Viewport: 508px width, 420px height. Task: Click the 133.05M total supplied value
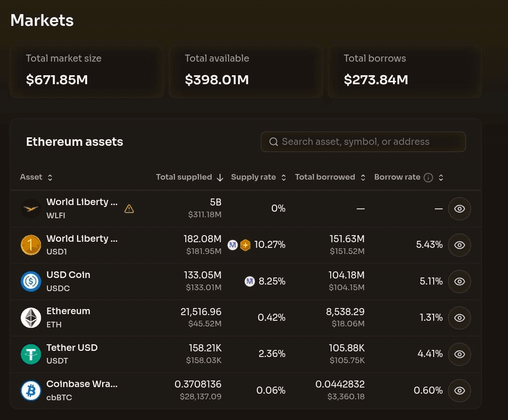point(202,275)
